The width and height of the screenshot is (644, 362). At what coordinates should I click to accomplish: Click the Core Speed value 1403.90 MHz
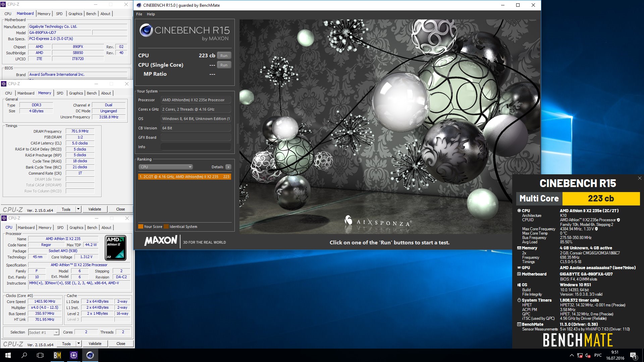[45, 301]
